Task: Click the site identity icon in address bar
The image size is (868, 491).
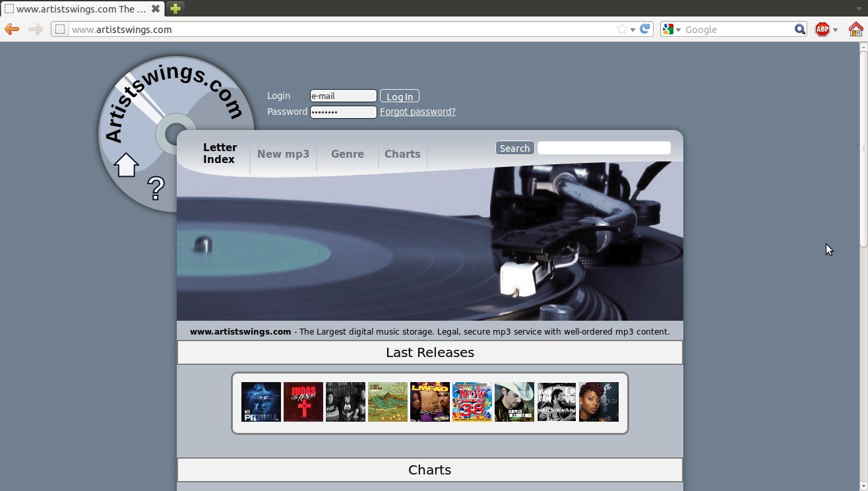Action: 60,29
